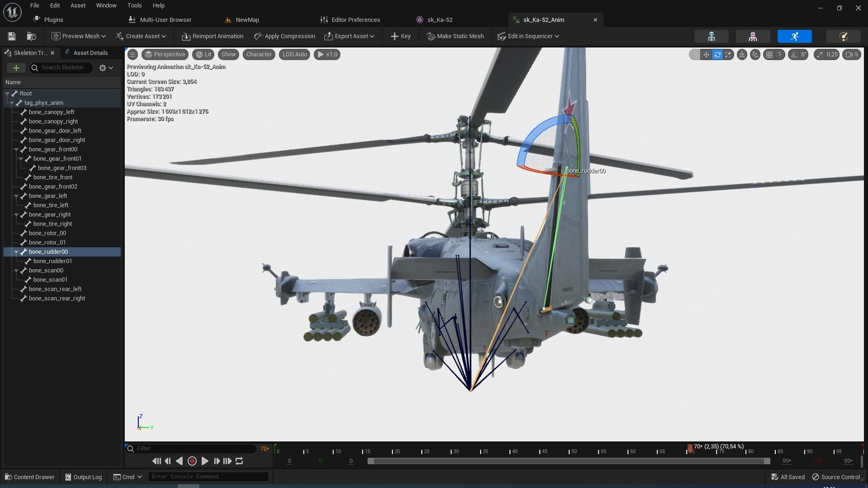This screenshot has width=868, height=488.
Task: Click Make Static Mesh
Action: pyautogui.click(x=455, y=36)
